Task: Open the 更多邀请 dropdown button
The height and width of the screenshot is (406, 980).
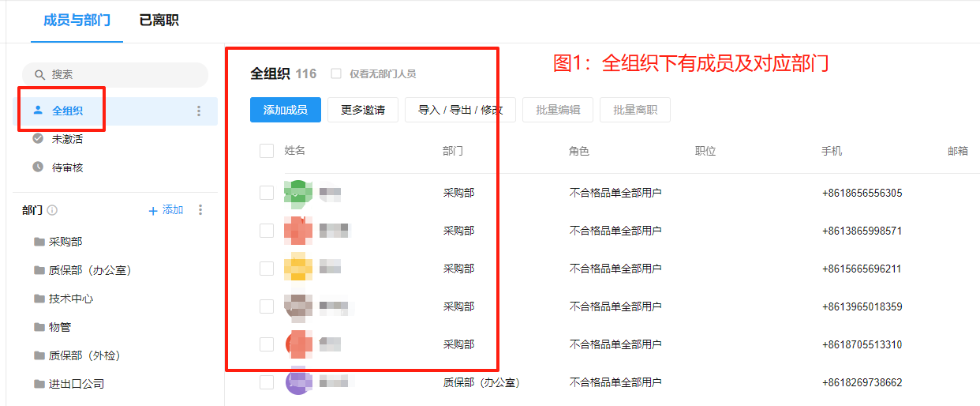Action: [x=363, y=110]
